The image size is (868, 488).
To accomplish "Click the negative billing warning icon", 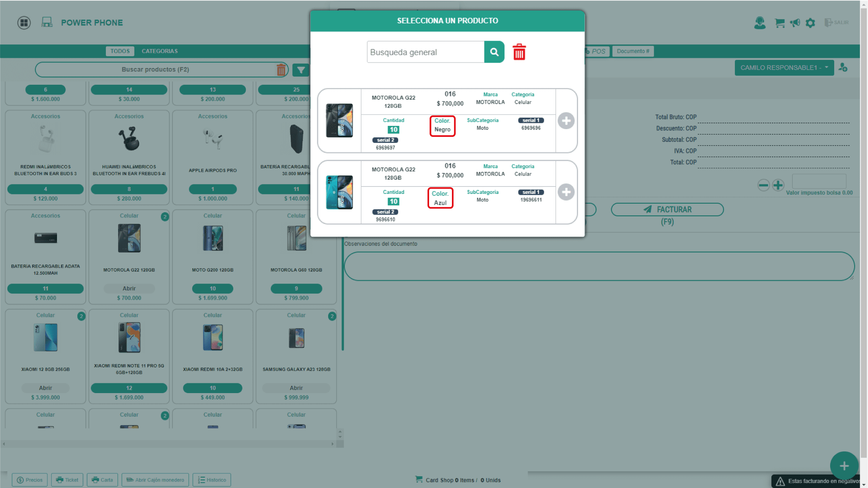I will click(x=780, y=481).
